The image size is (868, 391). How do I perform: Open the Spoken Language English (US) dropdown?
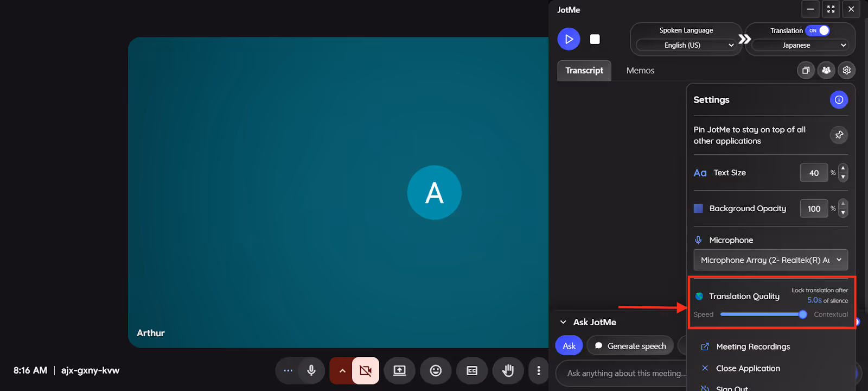pyautogui.click(x=686, y=45)
